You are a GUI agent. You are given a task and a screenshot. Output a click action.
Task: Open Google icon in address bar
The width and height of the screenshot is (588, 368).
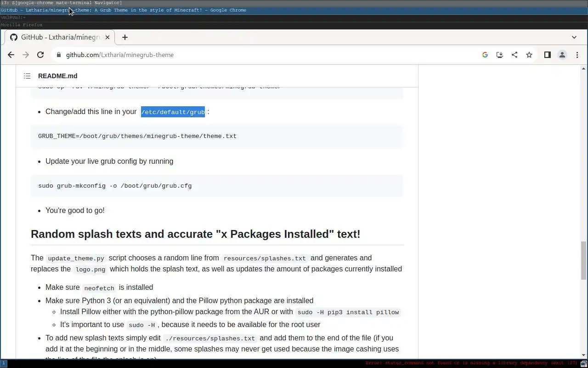coord(485,55)
